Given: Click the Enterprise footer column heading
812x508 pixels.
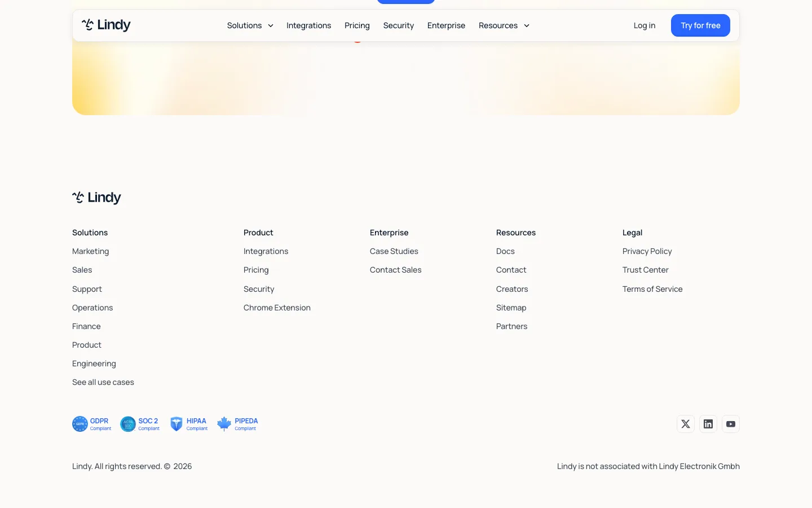Looking at the screenshot, I should [x=389, y=233].
